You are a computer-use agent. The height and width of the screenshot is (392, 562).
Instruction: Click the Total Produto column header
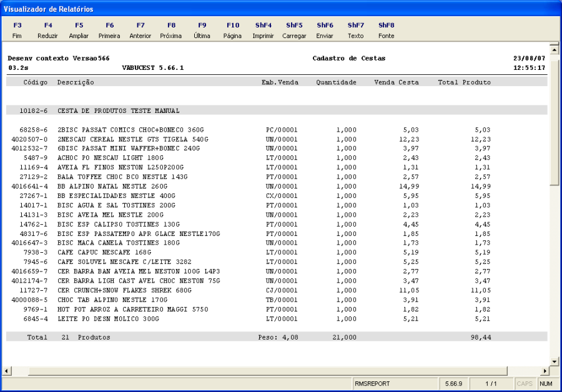click(x=465, y=82)
